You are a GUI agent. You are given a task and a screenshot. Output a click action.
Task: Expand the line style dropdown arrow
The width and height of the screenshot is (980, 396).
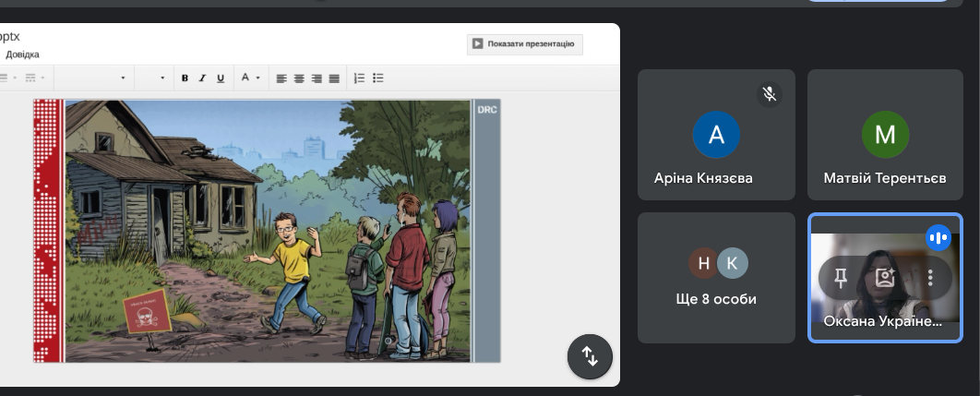click(42, 78)
